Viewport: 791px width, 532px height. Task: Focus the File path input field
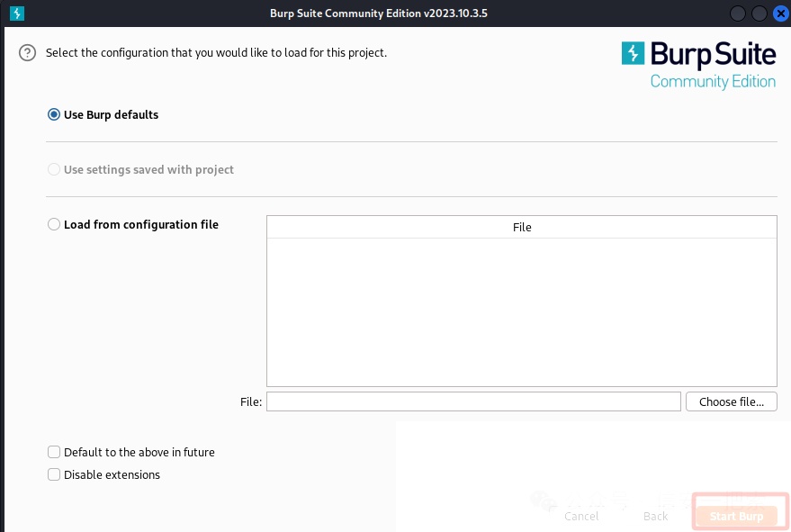coord(473,401)
